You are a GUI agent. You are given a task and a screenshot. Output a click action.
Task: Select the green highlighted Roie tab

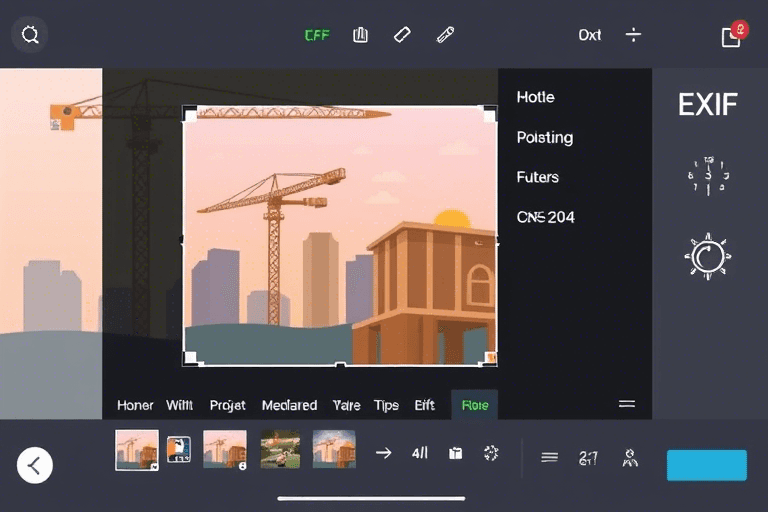click(475, 405)
